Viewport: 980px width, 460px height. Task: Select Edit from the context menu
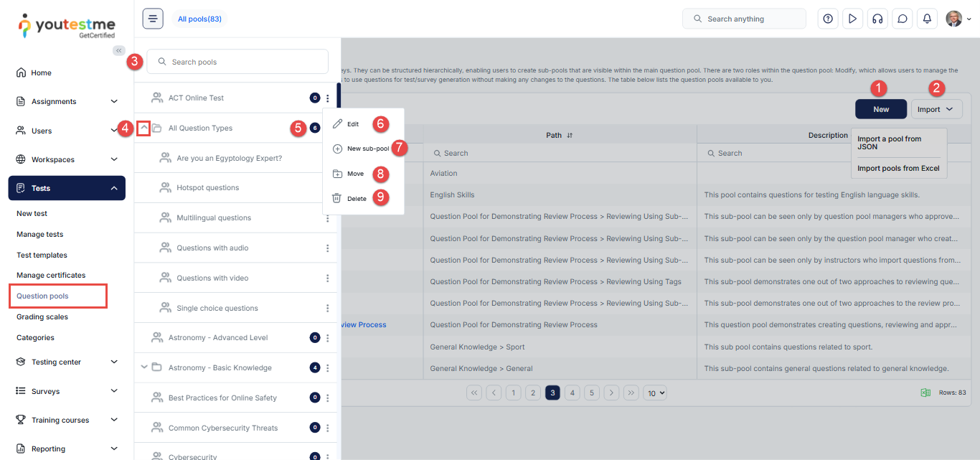(352, 124)
